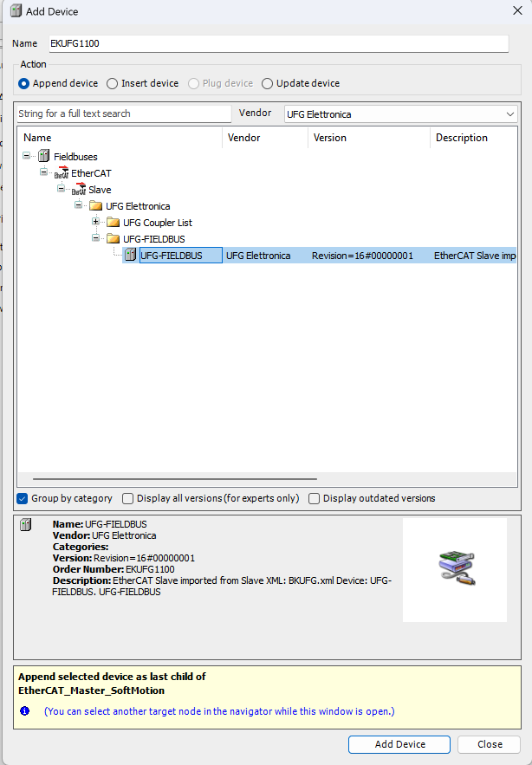The width and height of the screenshot is (532, 765).
Task: Click the Name input field containing EKUFG1100
Action: point(279,43)
